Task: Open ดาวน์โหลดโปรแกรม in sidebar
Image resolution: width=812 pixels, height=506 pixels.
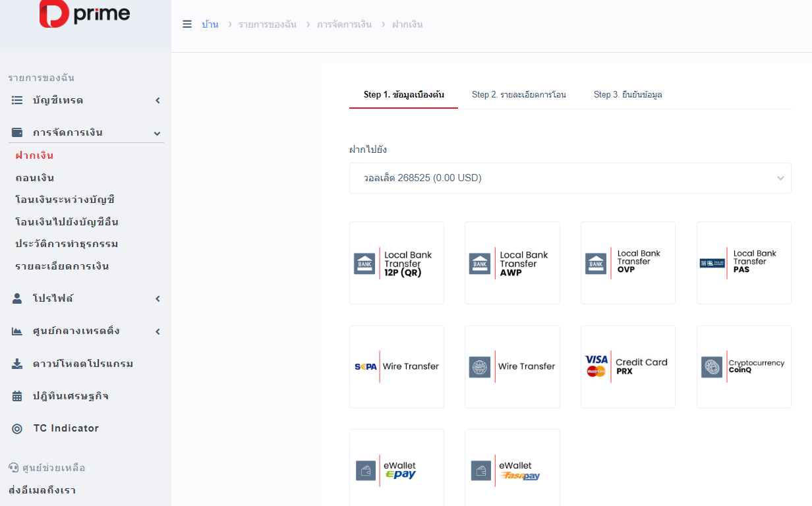Action: 83,364
